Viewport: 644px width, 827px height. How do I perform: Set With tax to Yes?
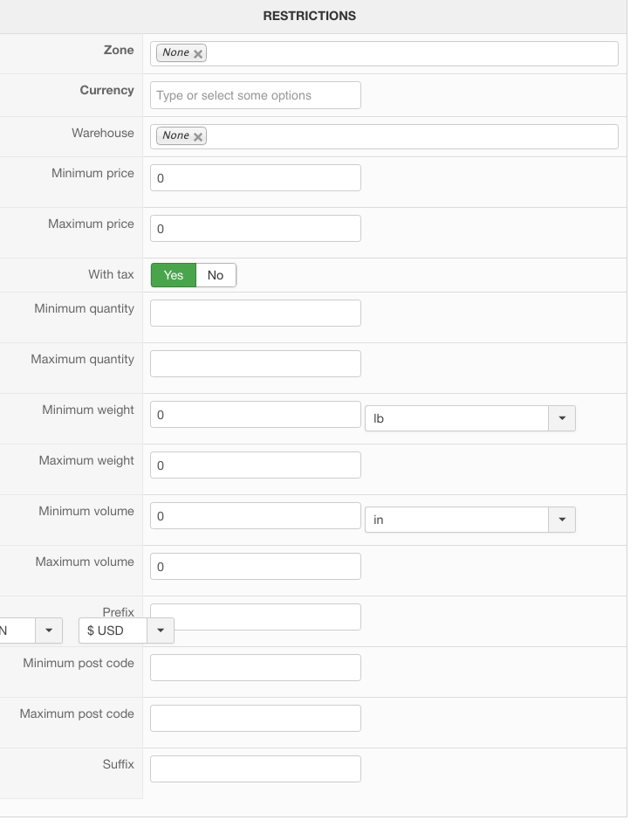click(174, 276)
